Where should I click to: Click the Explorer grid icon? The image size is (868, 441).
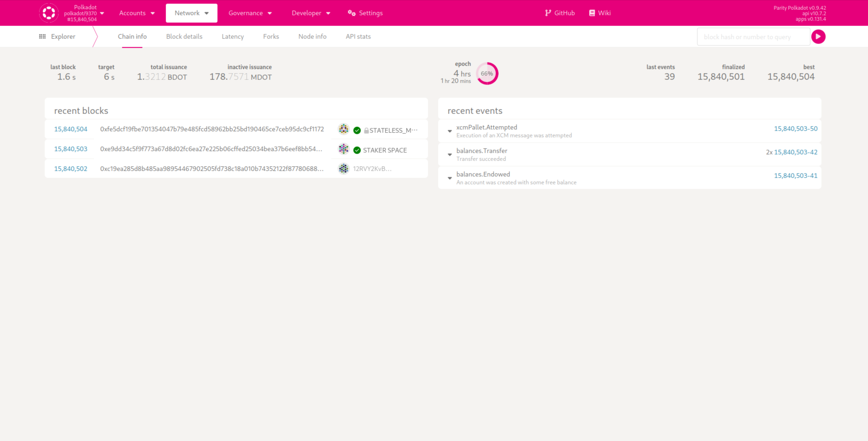42,36
